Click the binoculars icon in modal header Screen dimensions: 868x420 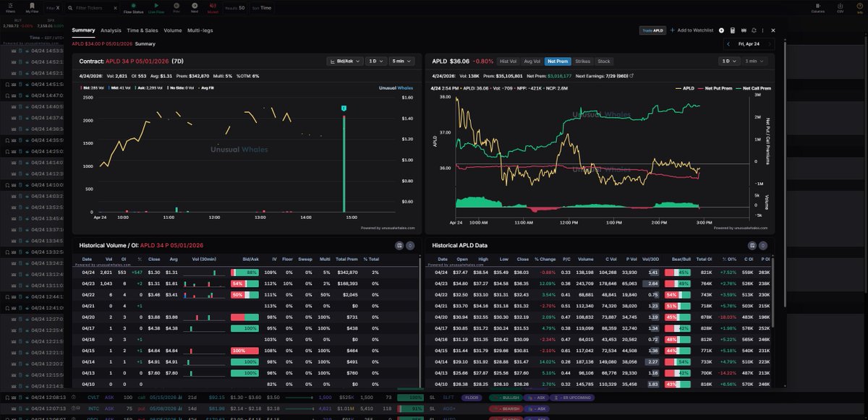click(744, 30)
